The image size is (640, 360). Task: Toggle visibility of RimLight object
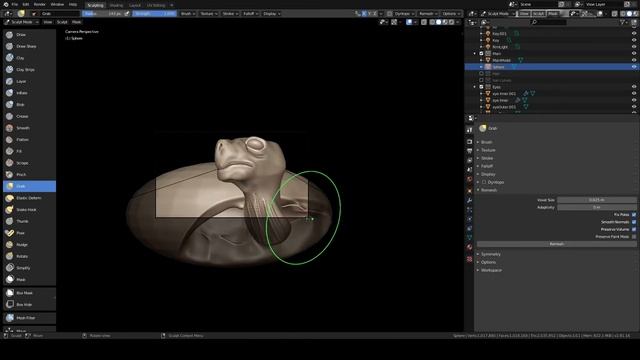pos(634,47)
